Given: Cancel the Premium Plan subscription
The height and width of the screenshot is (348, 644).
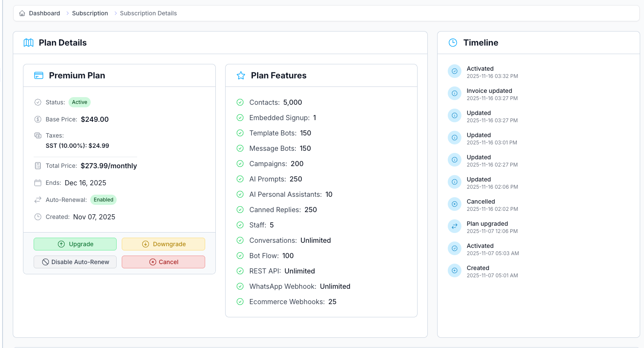Looking at the screenshot, I should (163, 262).
